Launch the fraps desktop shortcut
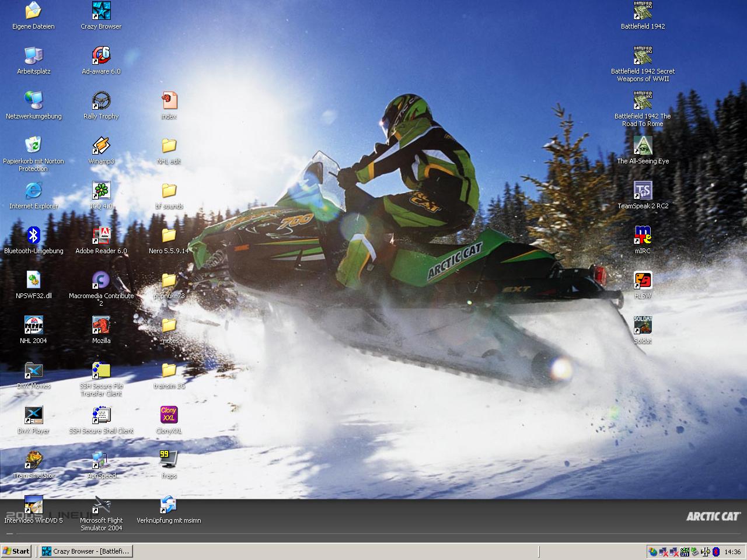 (x=169, y=460)
